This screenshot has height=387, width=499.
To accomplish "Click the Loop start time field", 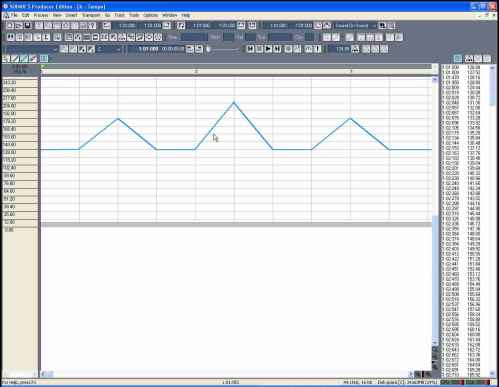I will tap(127, 26).
